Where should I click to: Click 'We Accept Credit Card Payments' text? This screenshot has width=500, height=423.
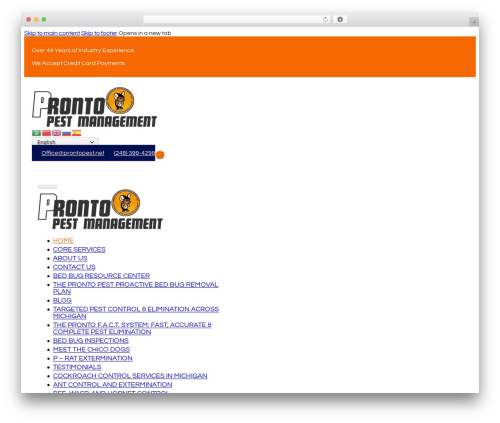pyautogui.click(x=78, y=63)
